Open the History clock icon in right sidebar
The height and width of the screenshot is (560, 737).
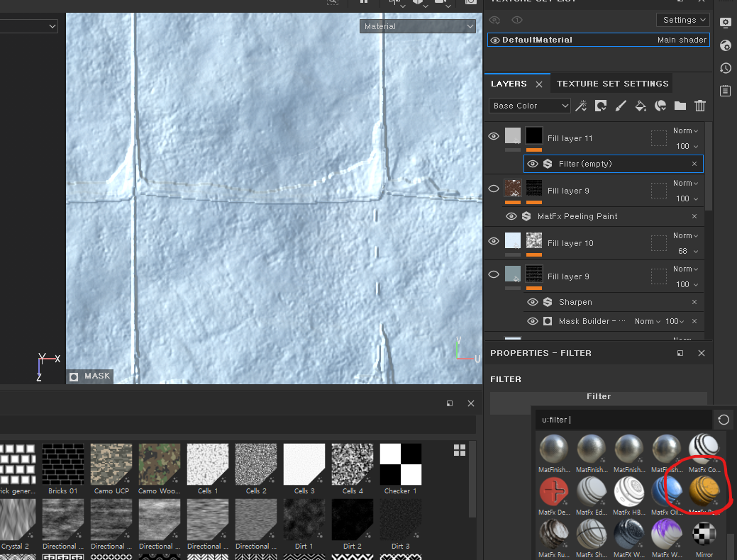(725, 67)
